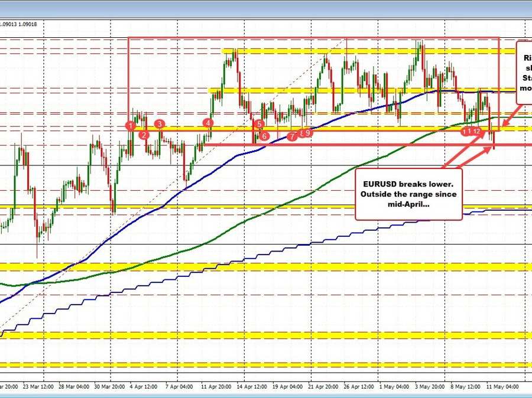Click the red circle marker numbered 1
The image size is (532, 398).
[130, 125]
